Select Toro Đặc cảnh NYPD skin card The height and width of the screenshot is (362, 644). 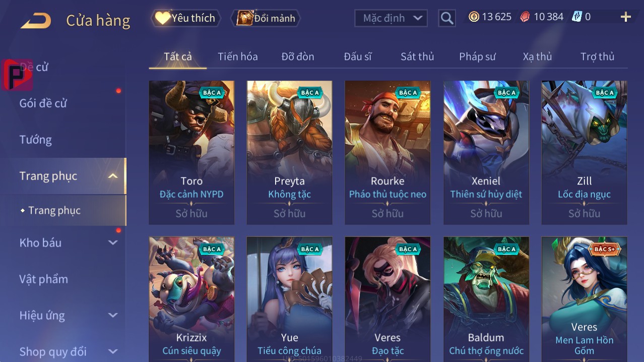(x=191, y=152)
